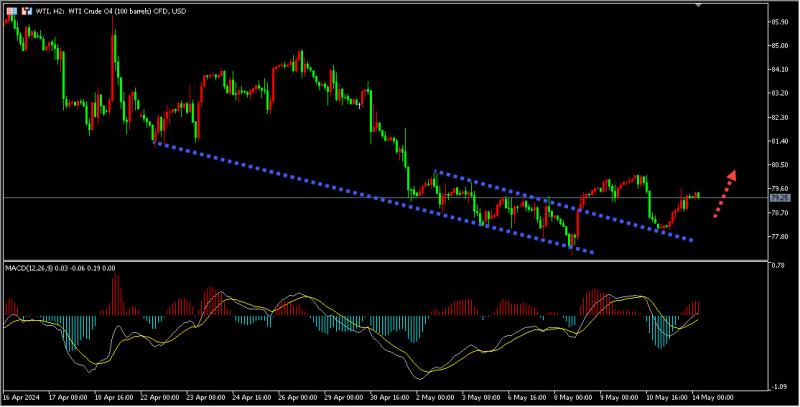800x407 pixels.
Task: Click the '30 Apr 16:00' time label
Action: tap(389, 397)
